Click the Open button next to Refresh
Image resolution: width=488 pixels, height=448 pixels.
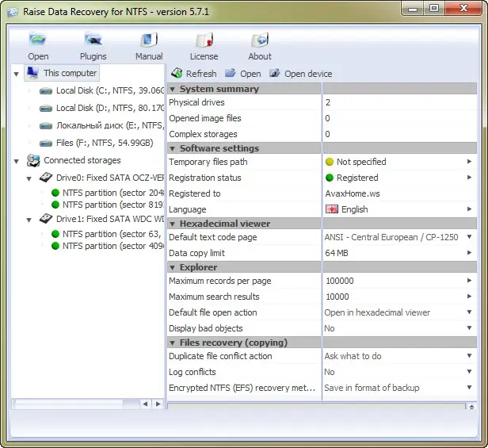pos(243,74)
